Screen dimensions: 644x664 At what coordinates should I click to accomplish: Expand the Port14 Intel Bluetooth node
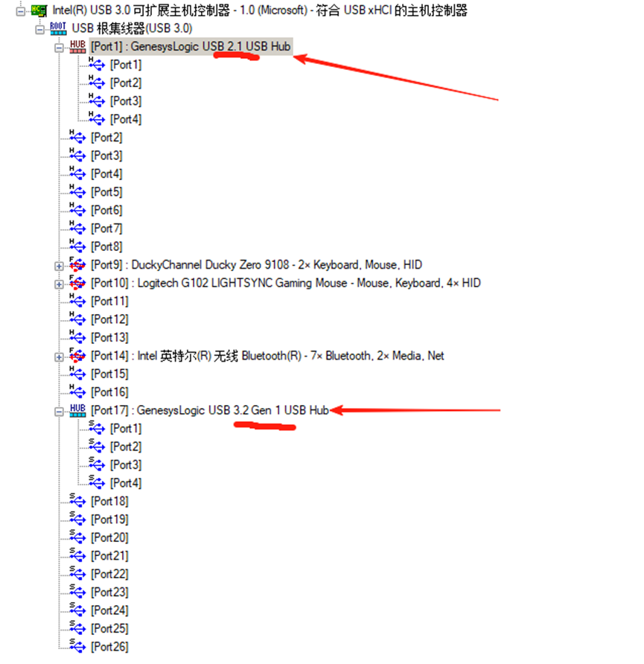pos(59,357)
